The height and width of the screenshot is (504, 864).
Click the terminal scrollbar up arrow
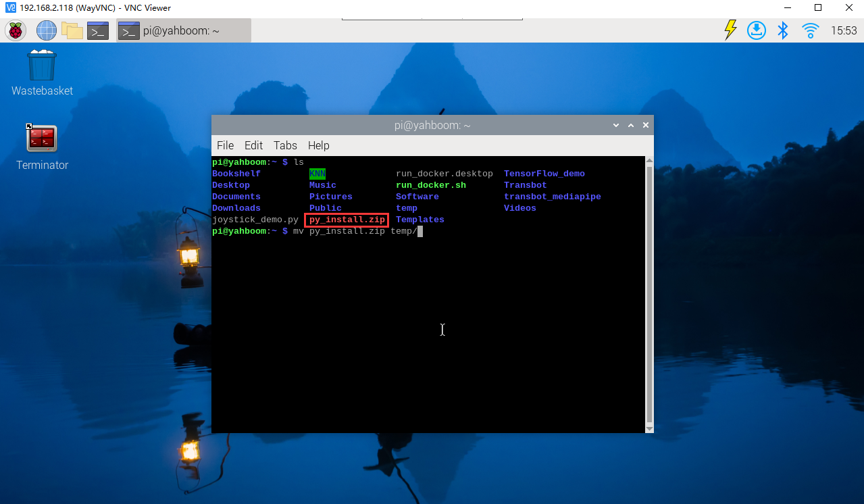click(x=650, y=161)
